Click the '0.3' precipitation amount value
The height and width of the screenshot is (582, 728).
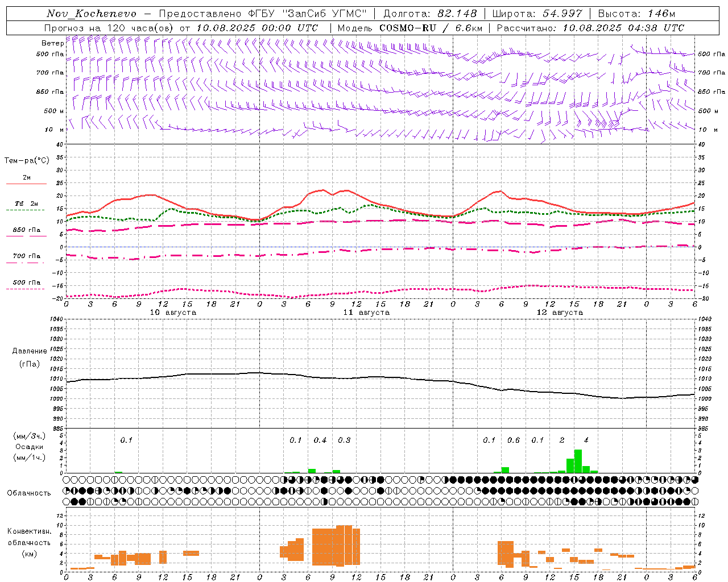point(344,440)
